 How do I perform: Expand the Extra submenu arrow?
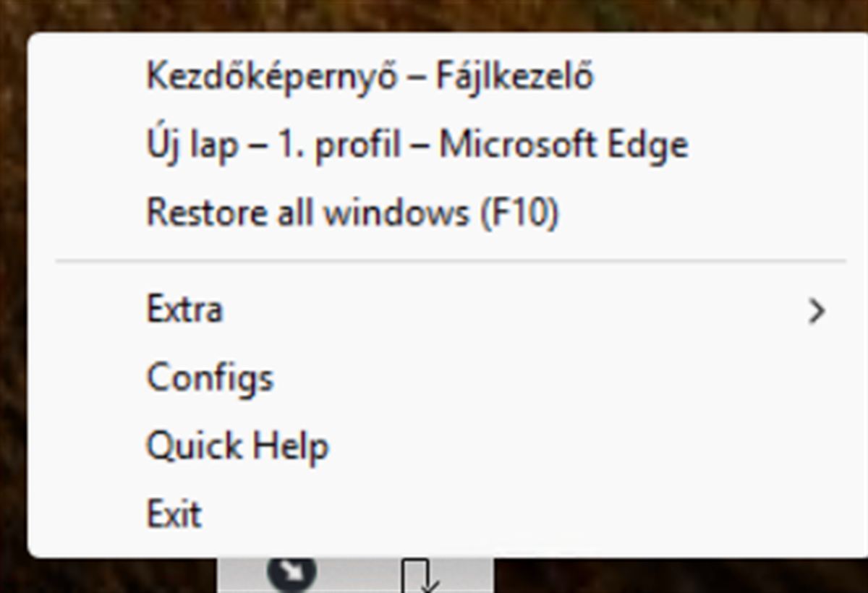817,311
